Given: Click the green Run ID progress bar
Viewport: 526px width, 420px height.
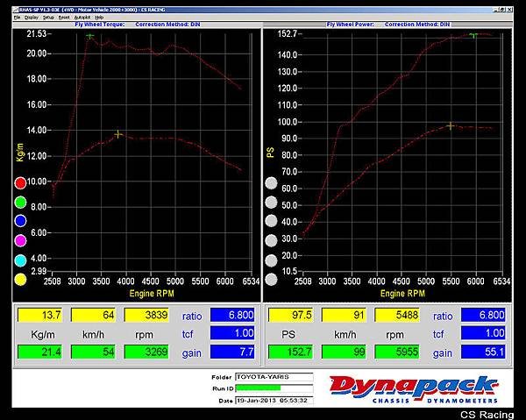Looking at the screenshot, I should coord(259,388).
